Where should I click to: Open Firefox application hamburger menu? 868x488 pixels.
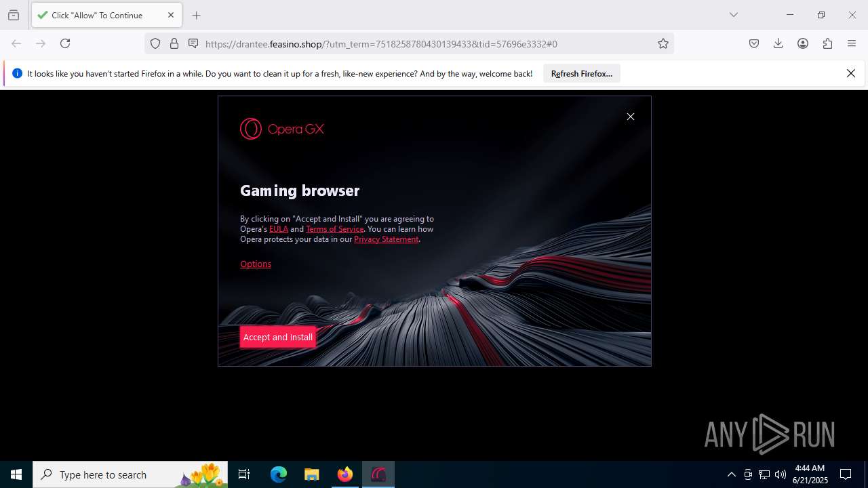coord(852,43)
